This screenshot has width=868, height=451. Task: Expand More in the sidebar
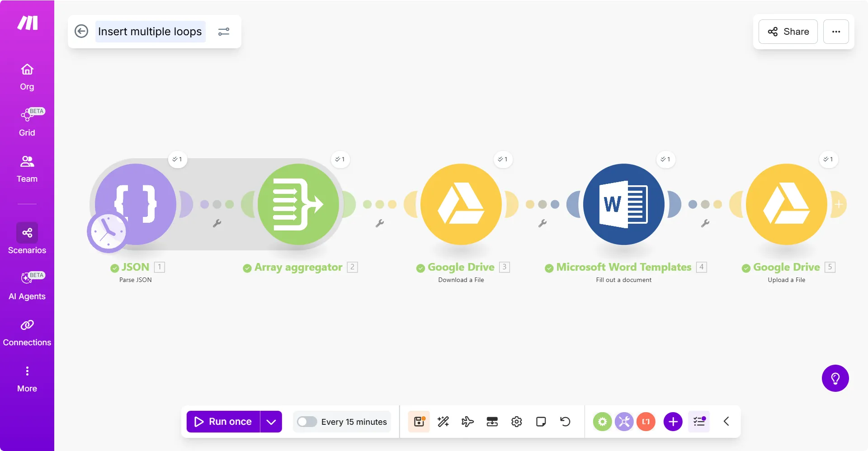tap(27, 379)
